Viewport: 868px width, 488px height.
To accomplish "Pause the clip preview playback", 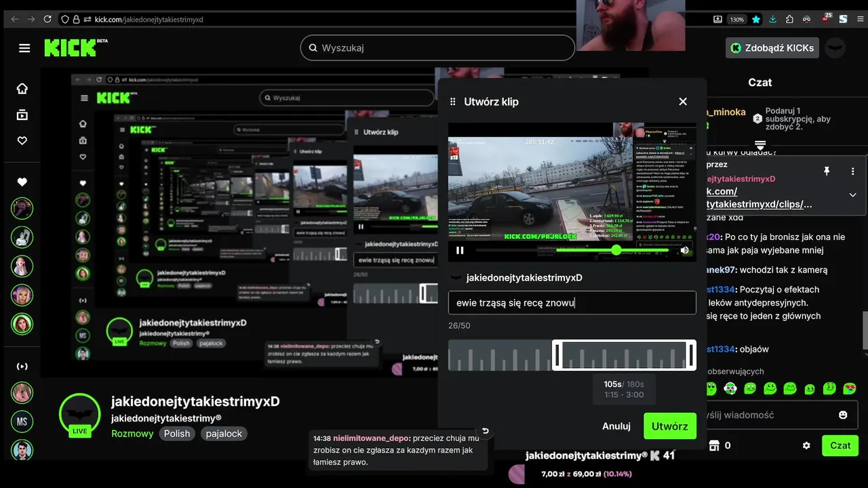I will click(x=460, y=250).
